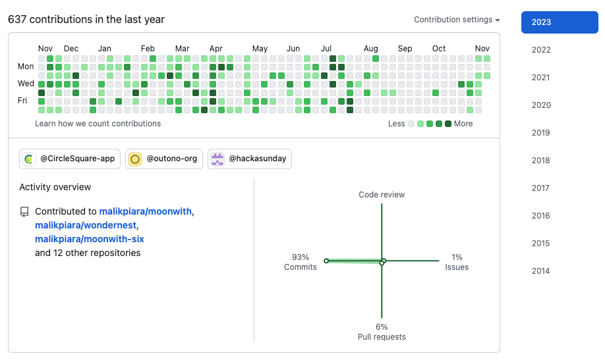View contributions for 2021

pos(541,78)
